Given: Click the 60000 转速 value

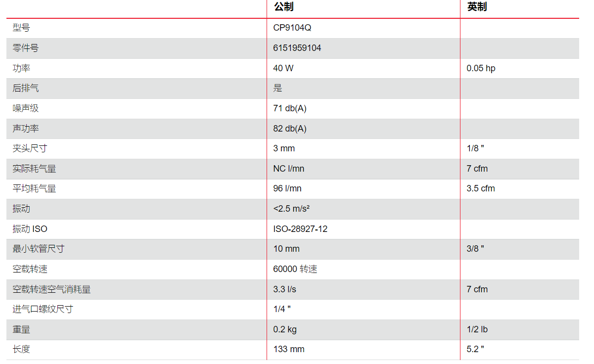Looking at the screenshot, I should 295,269.
